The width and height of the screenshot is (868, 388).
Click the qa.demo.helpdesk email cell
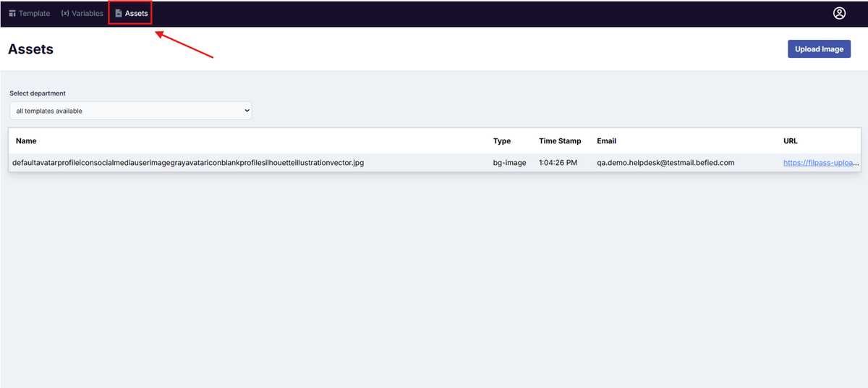(665, 163)
